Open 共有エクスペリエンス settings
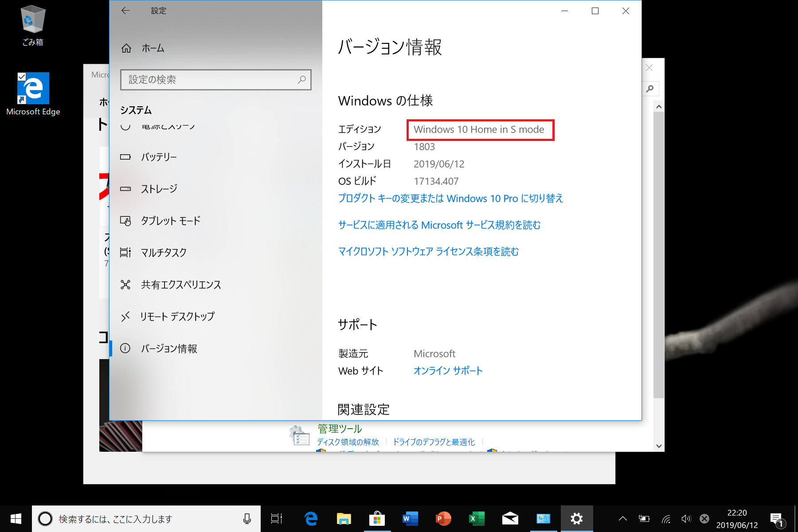Image resolution: width=798 pixels, height=532 pixels. tap(180, 285)
